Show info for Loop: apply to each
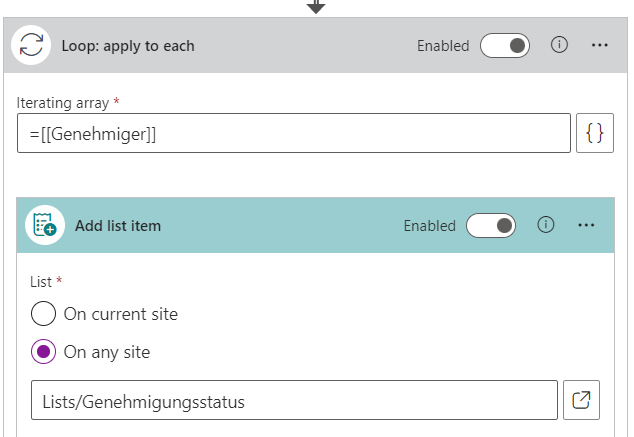 coord(560,46)
